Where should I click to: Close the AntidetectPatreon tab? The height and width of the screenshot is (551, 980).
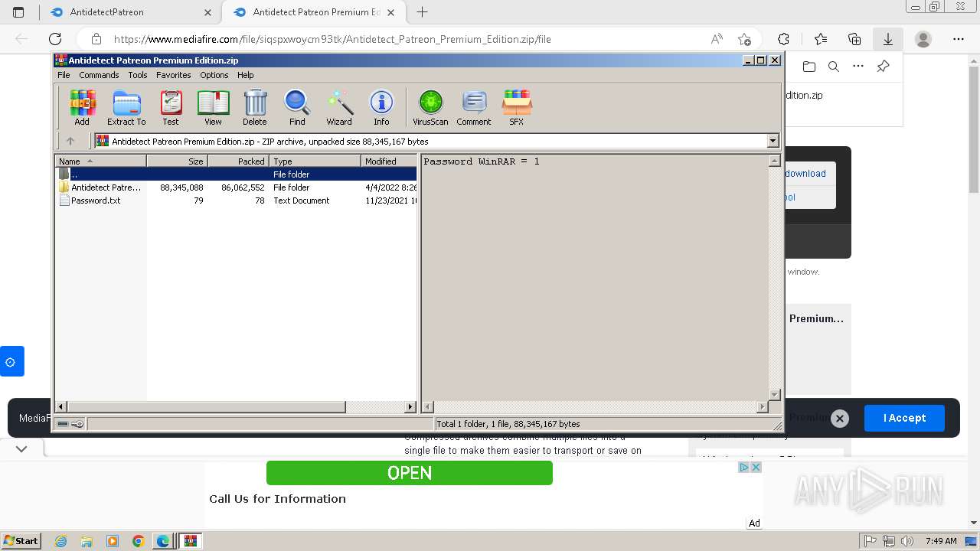(x=207, y=12)
